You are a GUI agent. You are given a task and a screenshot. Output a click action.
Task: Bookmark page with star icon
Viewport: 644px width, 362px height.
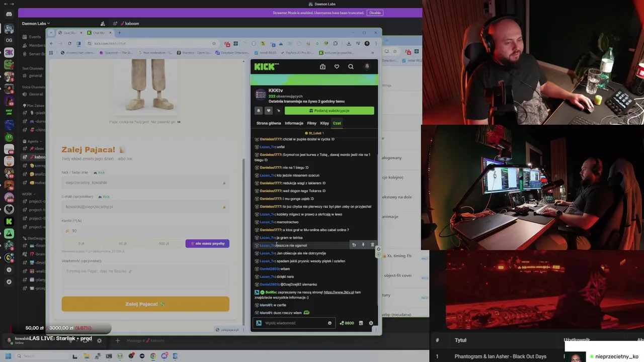214,44
